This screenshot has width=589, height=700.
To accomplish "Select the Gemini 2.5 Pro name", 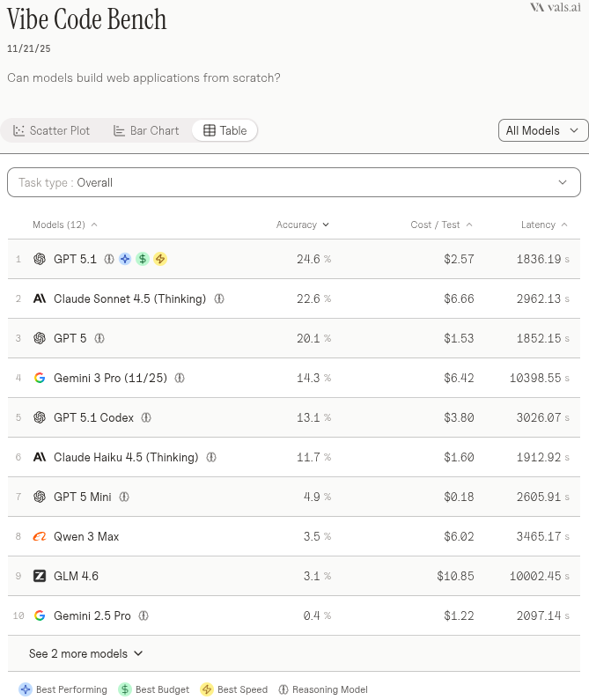I will 92,615.
